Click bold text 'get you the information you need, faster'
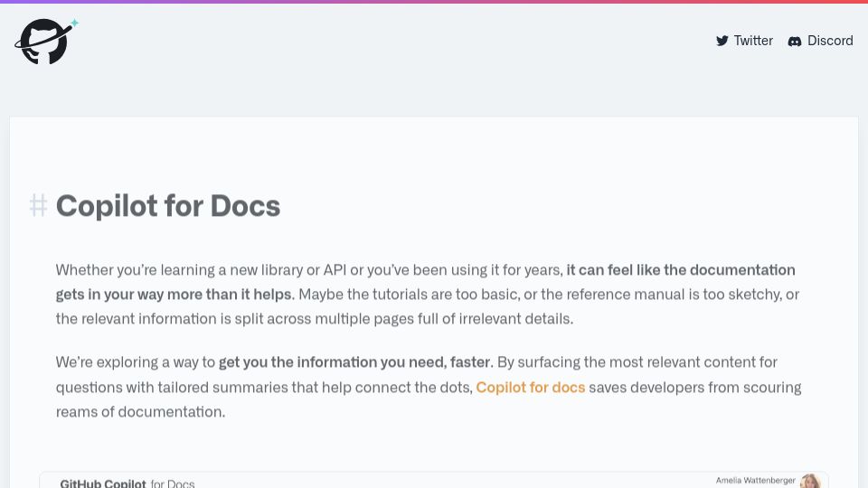The image size is (868, 488). click(354, 362)
